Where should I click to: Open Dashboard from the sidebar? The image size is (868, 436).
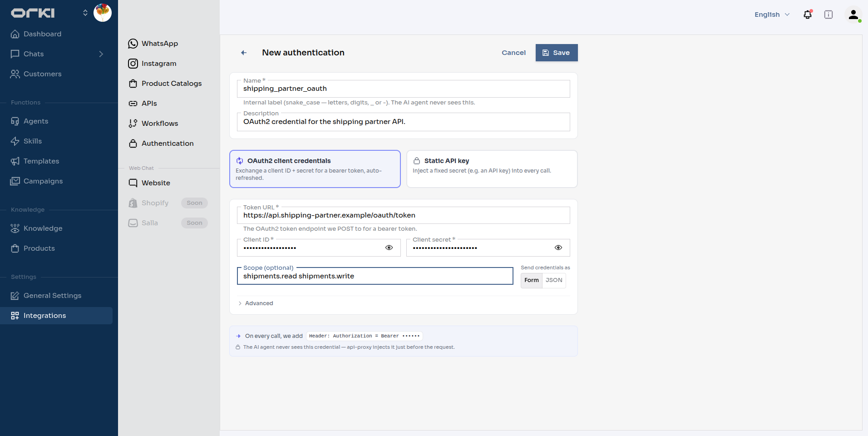point(56,34)
